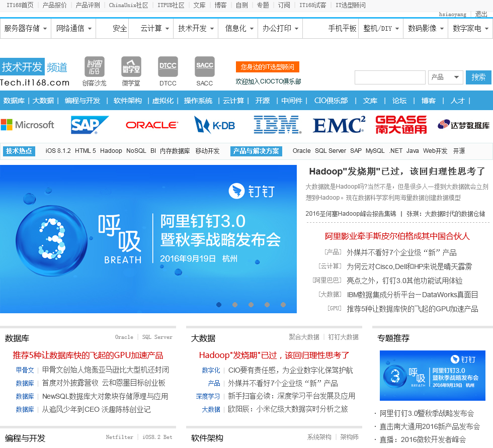Screen dimensions: 493x448
Task: Click the 阿里钉钉3.0 main banner image
Action: tap(148, 239)
